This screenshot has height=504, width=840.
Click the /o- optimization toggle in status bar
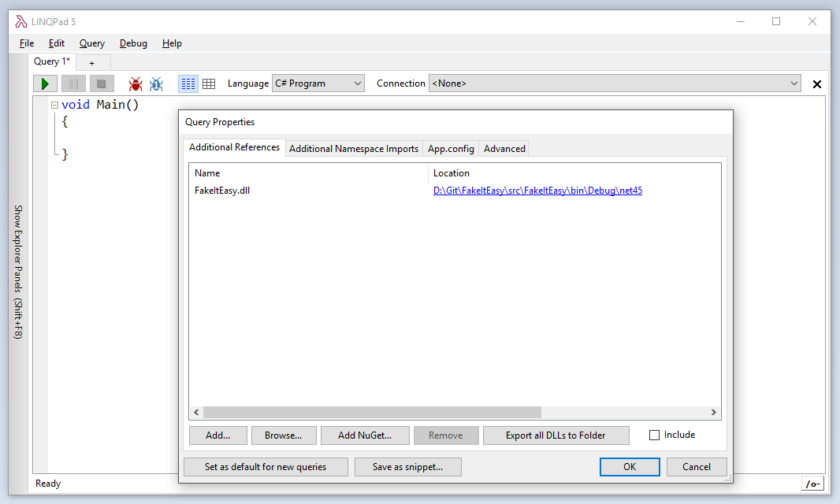(x=812, y=484)
